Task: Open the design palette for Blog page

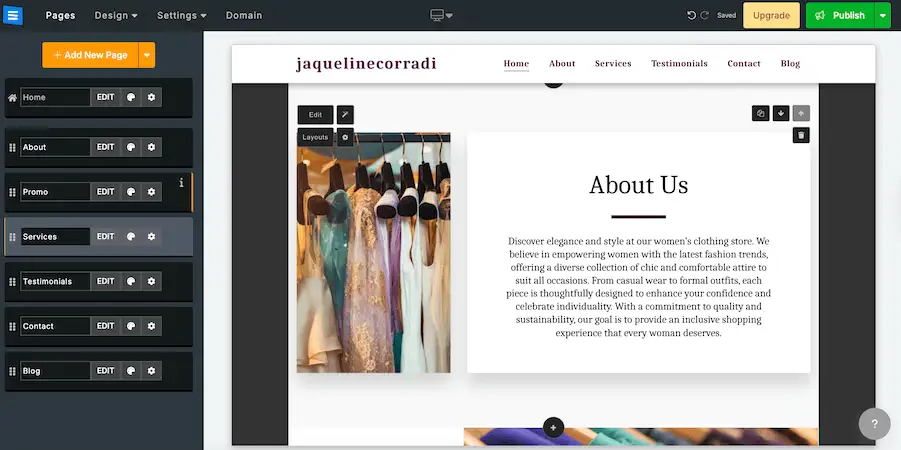Action: (x=131, y=371)
